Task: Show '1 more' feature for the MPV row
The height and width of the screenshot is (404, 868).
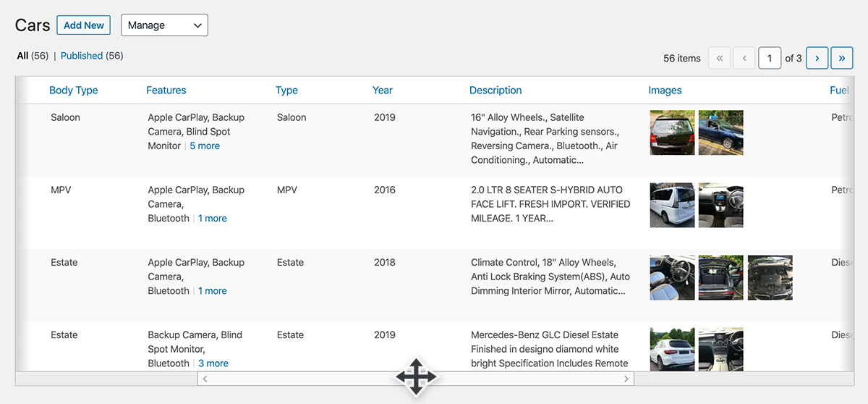Action: [x=213, y=219]
